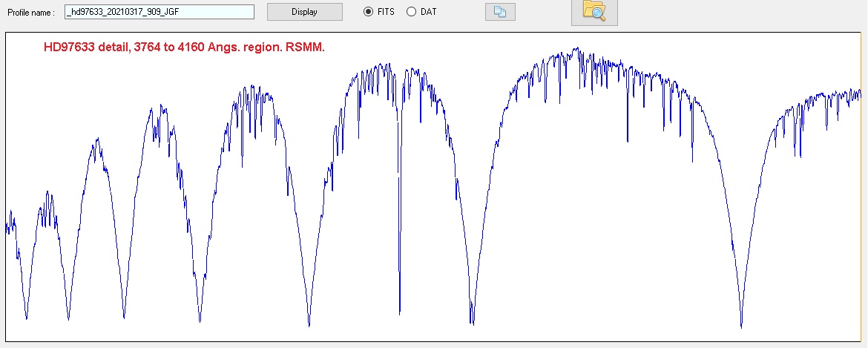Click the bottom of the leftmost absorption trough
Image resolution: width=868 pixels, height=348 pixels.
click(26, 318)
